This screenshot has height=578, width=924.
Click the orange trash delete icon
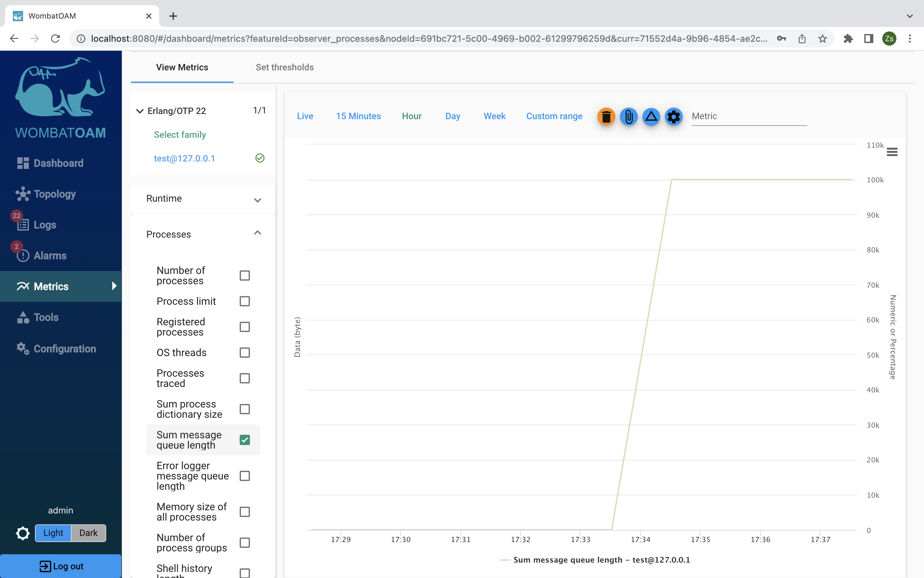(x=606, y=117)
